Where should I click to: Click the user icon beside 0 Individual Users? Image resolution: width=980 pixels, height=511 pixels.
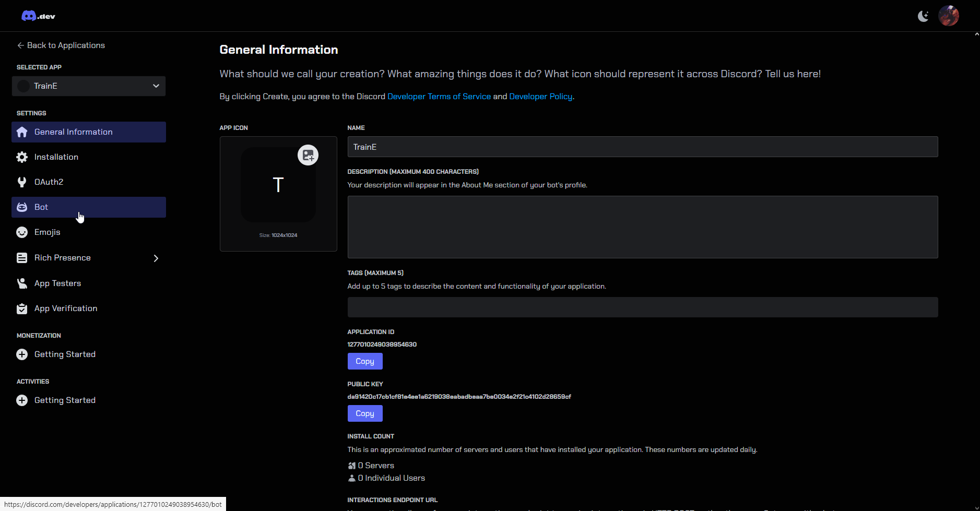click(352, 478)
